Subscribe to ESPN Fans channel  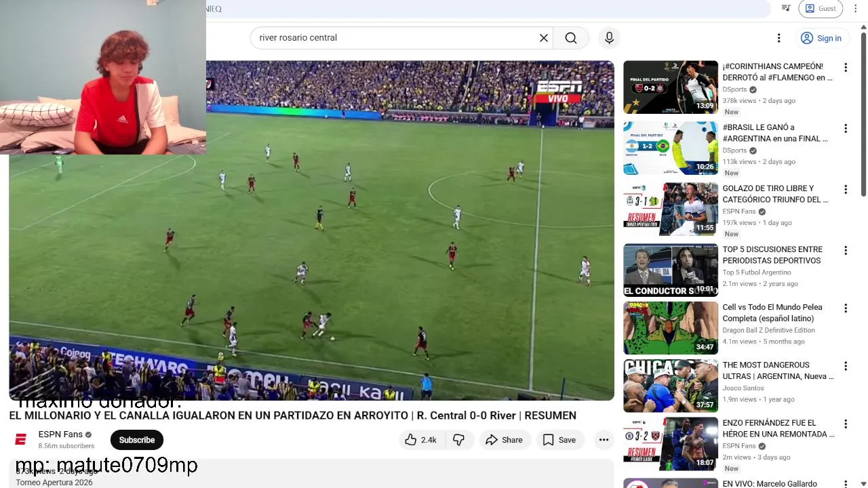coord(137,440)
